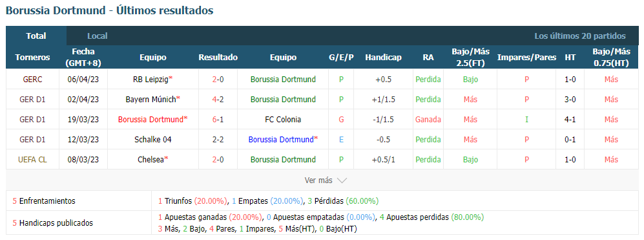The height and width of the screenshot is (240, 644).
Task: Click the blue Borussia Dortmund away team
Action: click(x=283, y=140)
